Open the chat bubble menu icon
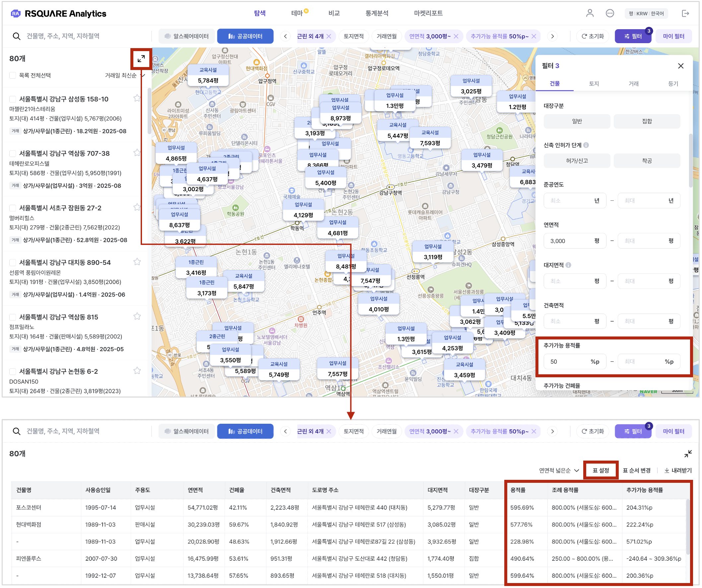Image resolution: width=702 pixels, height=588 pixels. pos(611,13)
